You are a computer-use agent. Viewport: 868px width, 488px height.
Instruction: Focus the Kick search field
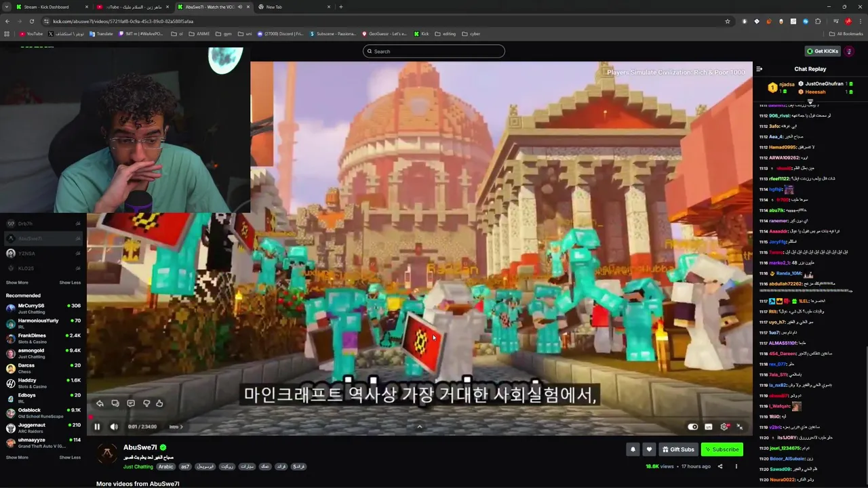click(434, 52)
